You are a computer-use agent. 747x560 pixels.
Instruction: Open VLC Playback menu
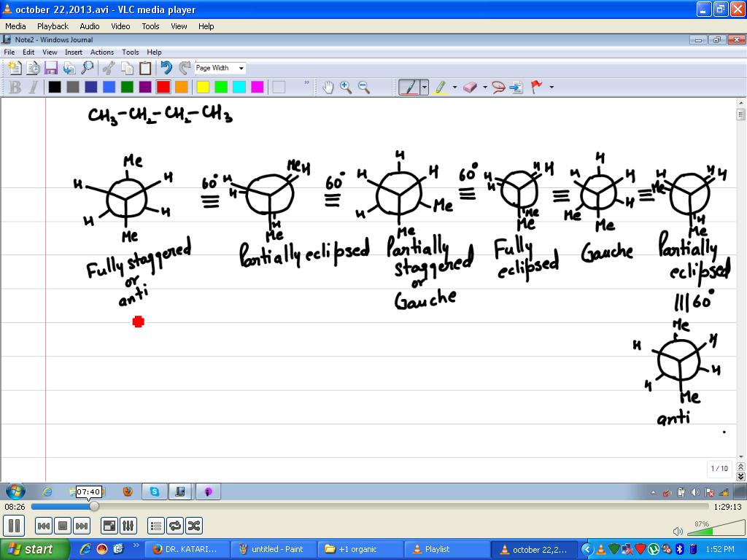53,26
